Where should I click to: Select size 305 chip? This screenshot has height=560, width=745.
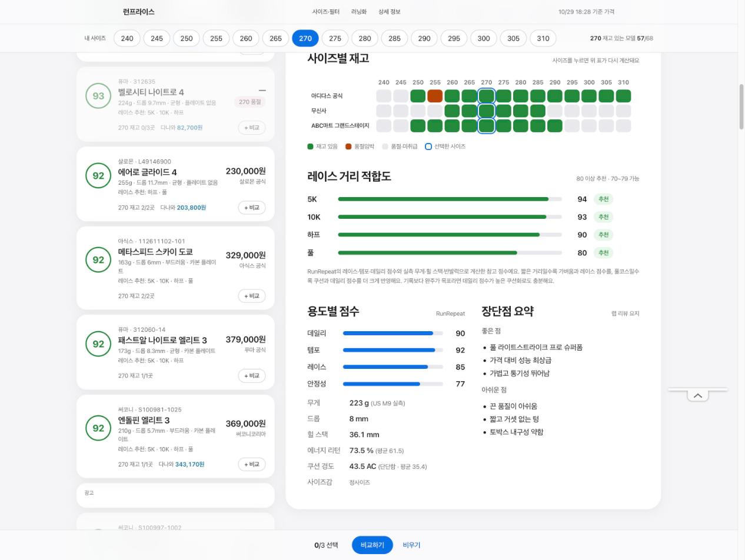point(513,38)
